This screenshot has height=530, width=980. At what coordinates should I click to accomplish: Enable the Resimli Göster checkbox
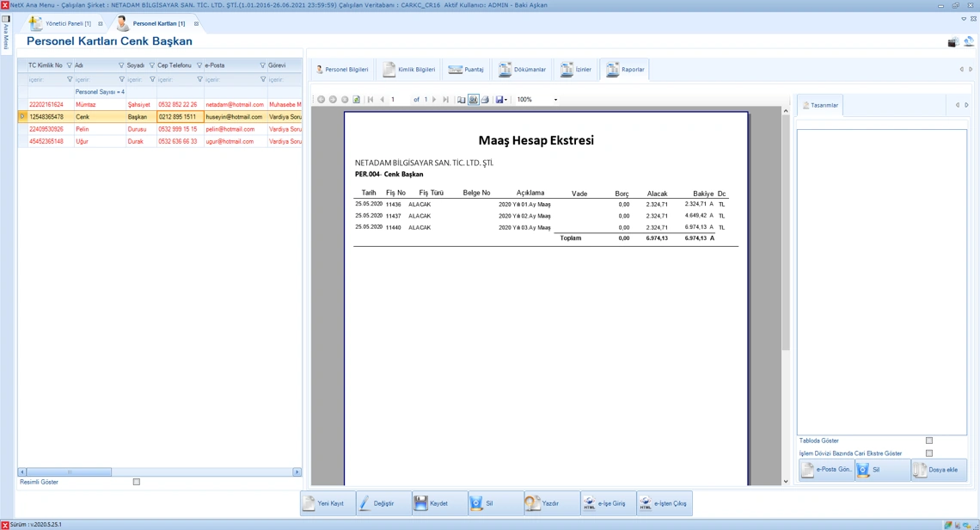pos(137,482)
